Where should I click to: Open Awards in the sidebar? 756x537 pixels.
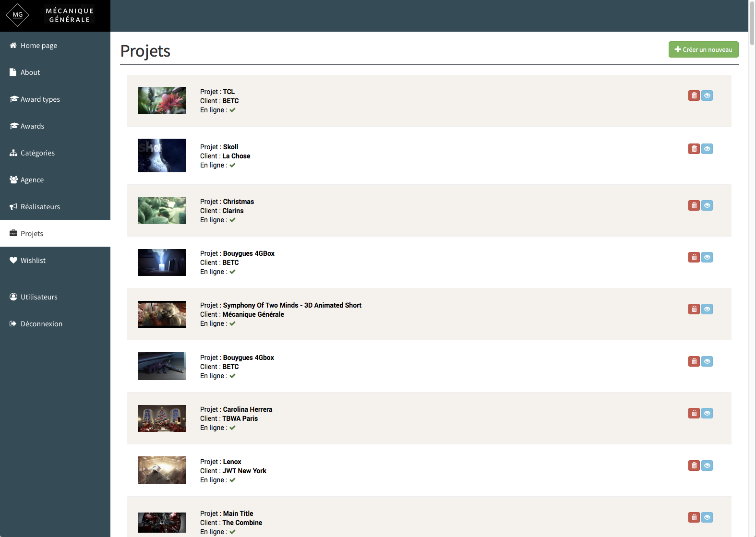click(55, 126)
